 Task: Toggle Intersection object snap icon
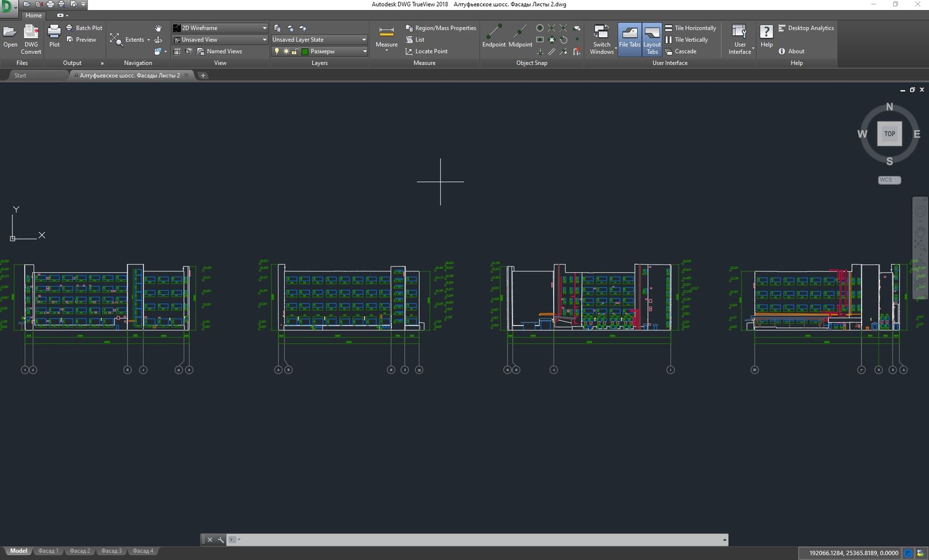pos(551,28)
